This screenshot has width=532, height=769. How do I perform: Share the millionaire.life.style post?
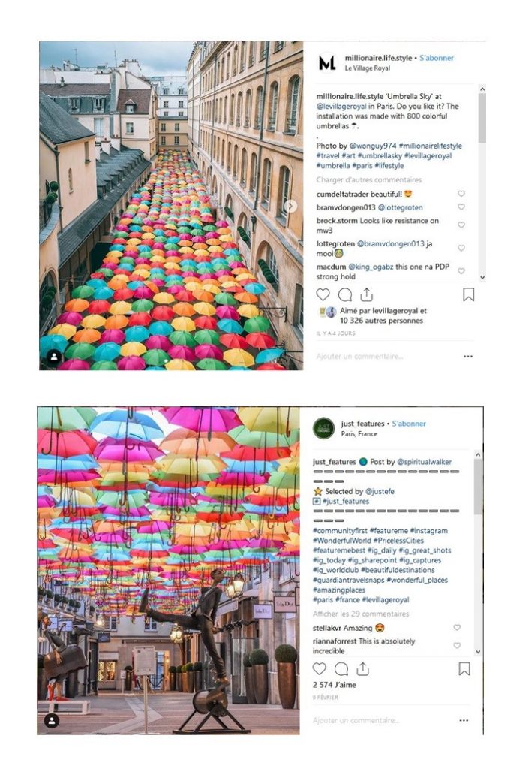tap(367, 294)
